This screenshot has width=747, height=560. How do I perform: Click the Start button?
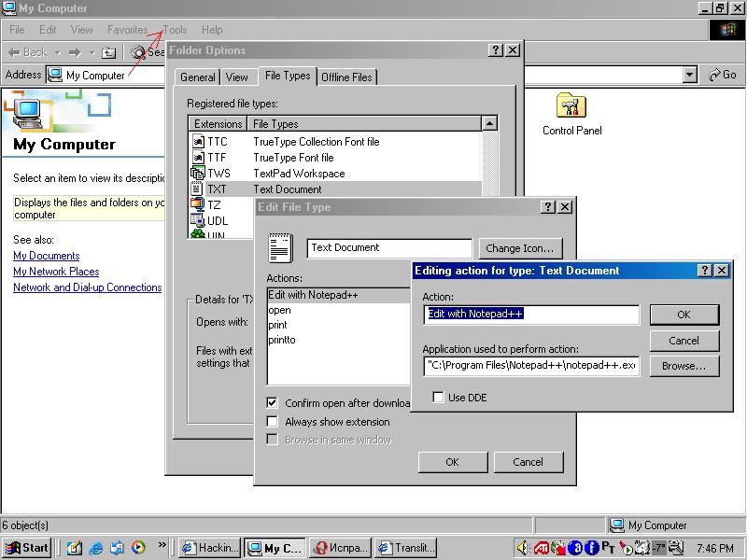click(27, 548)
